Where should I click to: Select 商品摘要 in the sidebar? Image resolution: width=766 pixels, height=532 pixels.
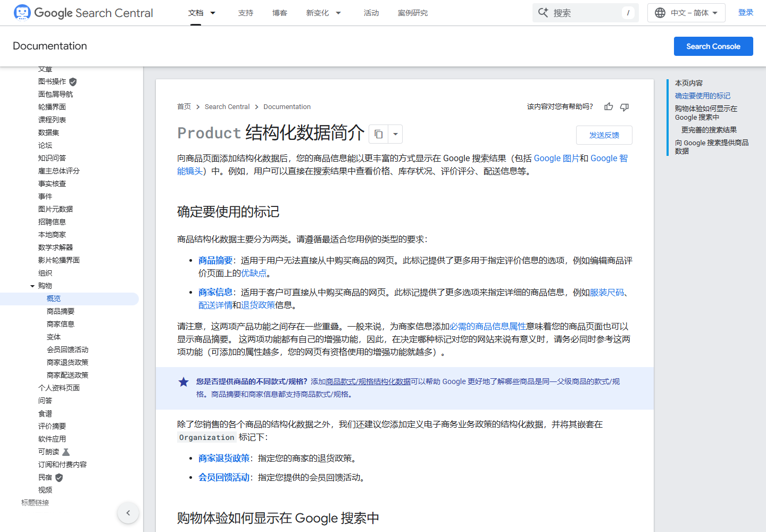click(61, 312)
